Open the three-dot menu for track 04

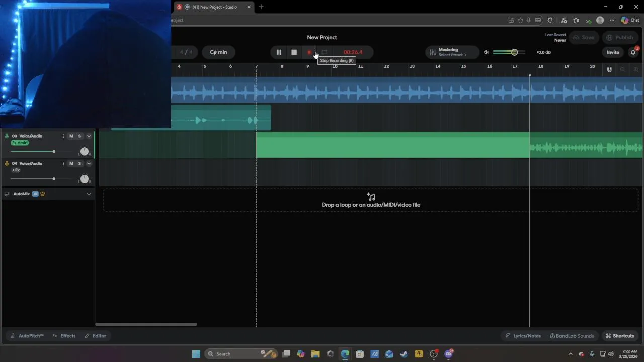(x=63, y=163)
